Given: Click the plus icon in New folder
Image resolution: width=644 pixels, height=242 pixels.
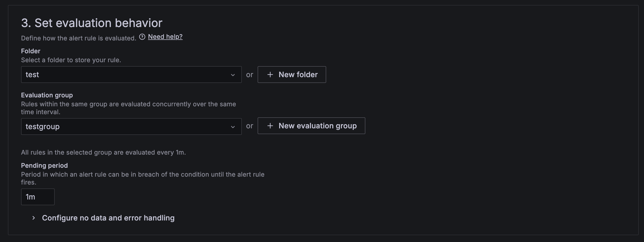Looking at the screenshot, I should click(x=270, y=75).
